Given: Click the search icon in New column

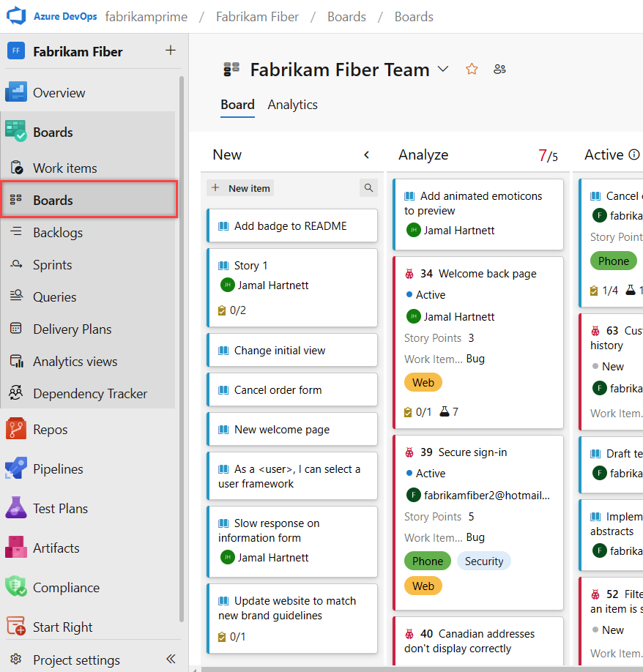Looking at the screenshot, I should [x=368, y=188].
